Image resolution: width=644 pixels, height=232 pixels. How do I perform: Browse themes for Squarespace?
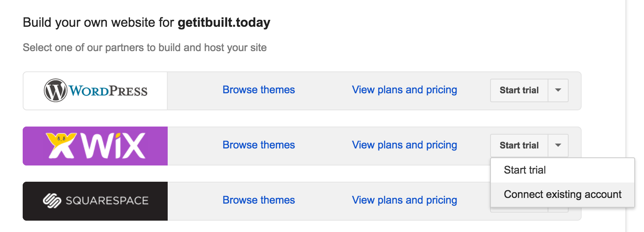pyautogui.click(x=258, y=200)
